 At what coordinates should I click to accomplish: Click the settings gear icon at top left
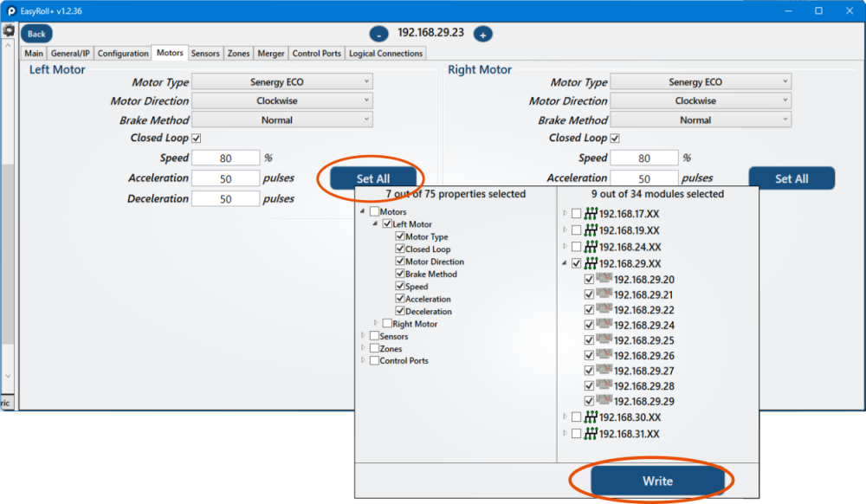pyautogui.click(x=9, y=30)
